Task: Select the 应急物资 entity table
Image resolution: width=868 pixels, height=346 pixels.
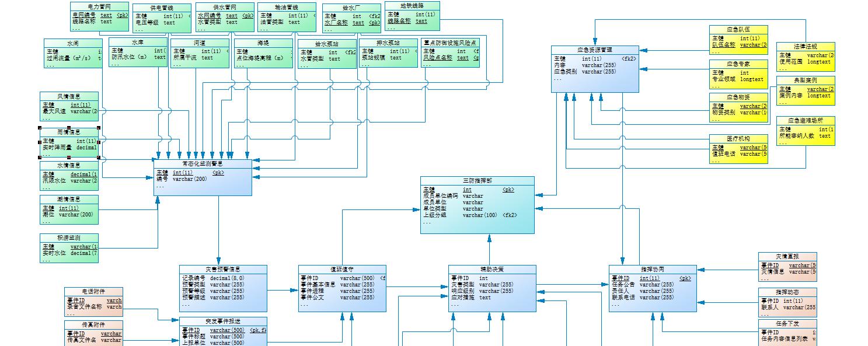Action: click(x=738, y=107)
